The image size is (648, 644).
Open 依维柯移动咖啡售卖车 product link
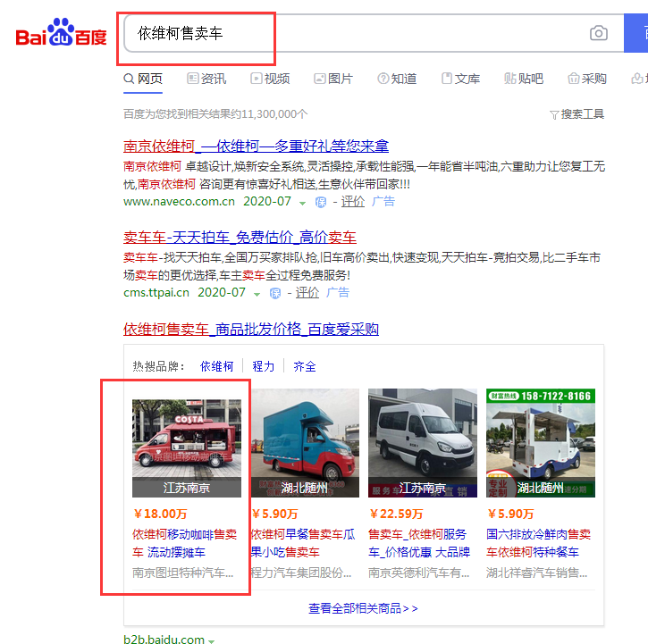(x=184, y=543)
